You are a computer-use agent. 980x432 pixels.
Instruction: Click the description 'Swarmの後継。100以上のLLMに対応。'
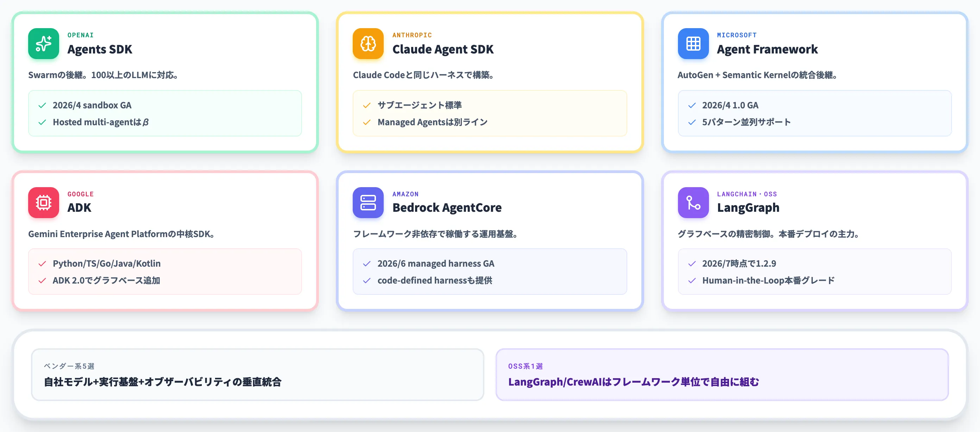click(103, 75)
